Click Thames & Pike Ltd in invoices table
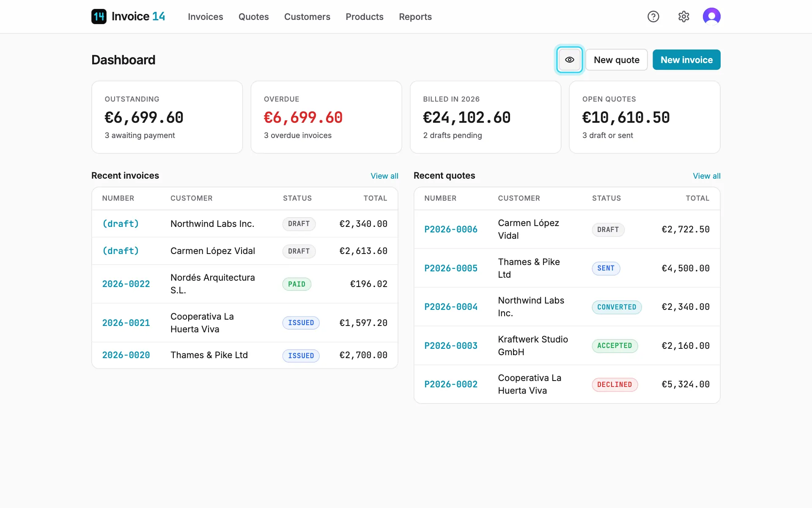 click(209, 355)
